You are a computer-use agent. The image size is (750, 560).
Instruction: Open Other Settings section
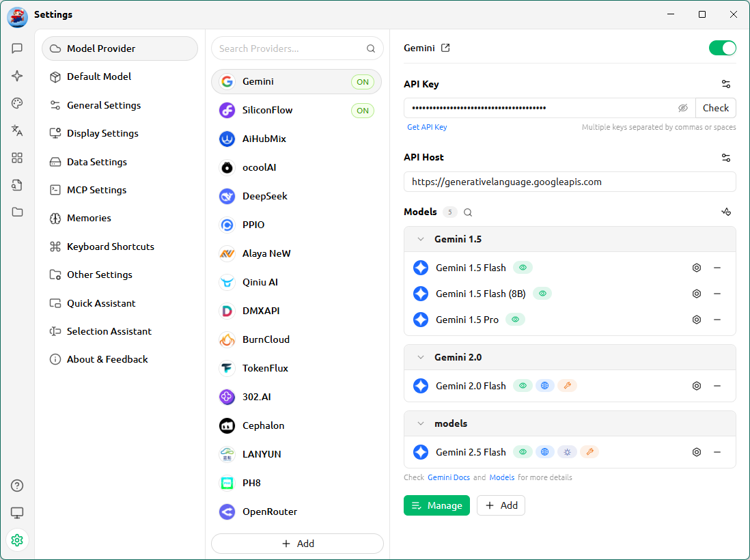[120, 275]
